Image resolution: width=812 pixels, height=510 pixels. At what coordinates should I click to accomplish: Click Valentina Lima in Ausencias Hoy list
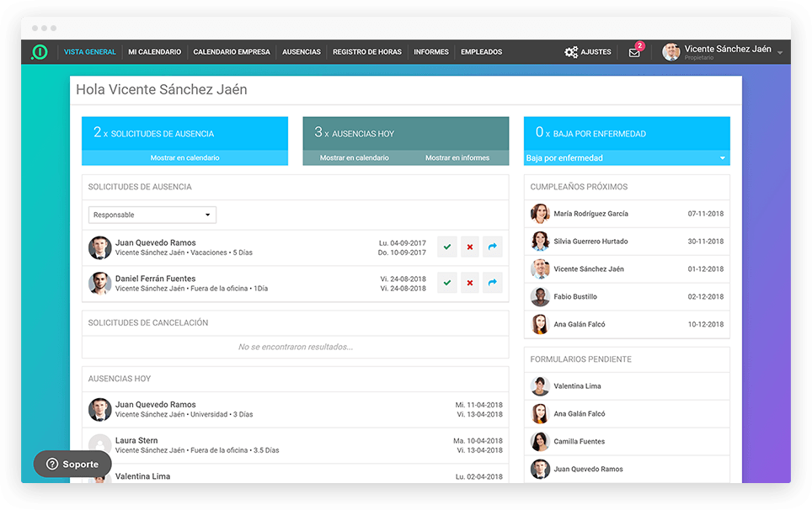click(x=142, y=475)
